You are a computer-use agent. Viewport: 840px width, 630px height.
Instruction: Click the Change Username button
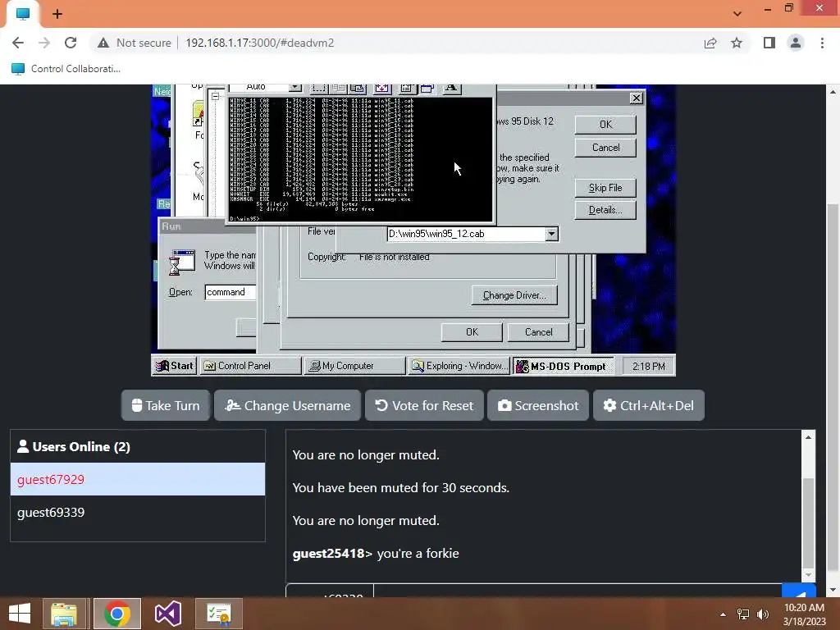click(x=288, y=405)
